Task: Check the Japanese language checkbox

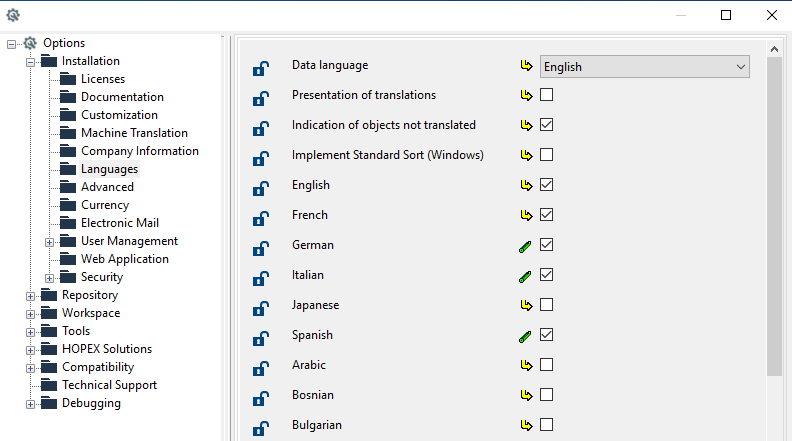Action: (547, 305)
